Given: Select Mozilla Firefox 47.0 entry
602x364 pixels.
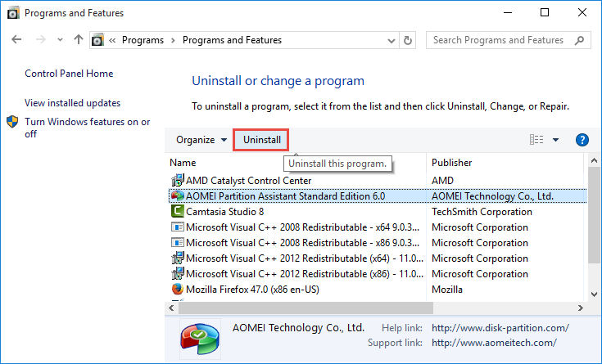Looking at the screenshot, I should point(252,290).
